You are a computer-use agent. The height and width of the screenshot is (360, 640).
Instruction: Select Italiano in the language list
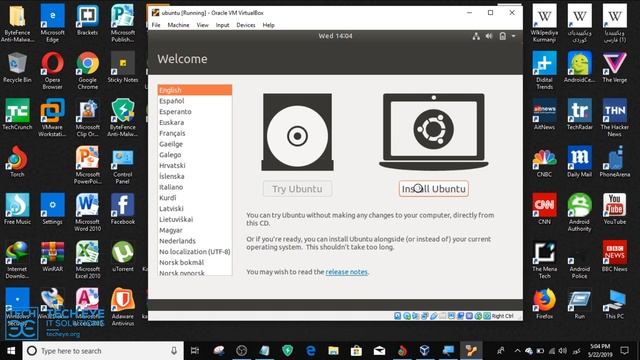[195, 187]
